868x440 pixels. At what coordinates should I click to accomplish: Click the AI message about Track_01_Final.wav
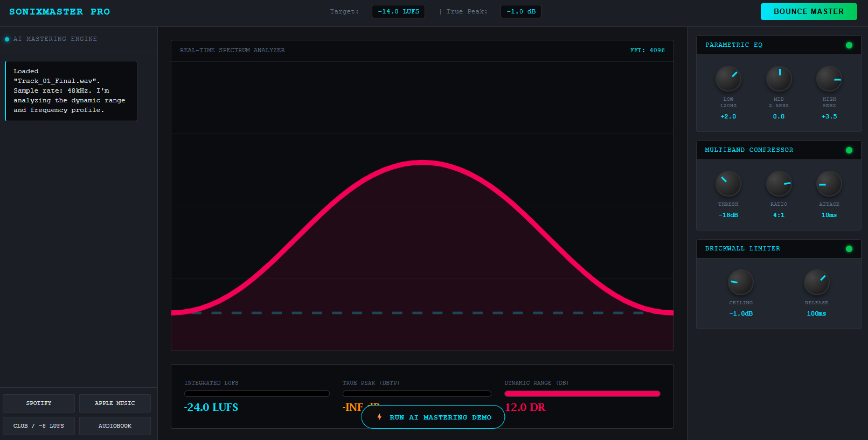(x=71, y=90)
